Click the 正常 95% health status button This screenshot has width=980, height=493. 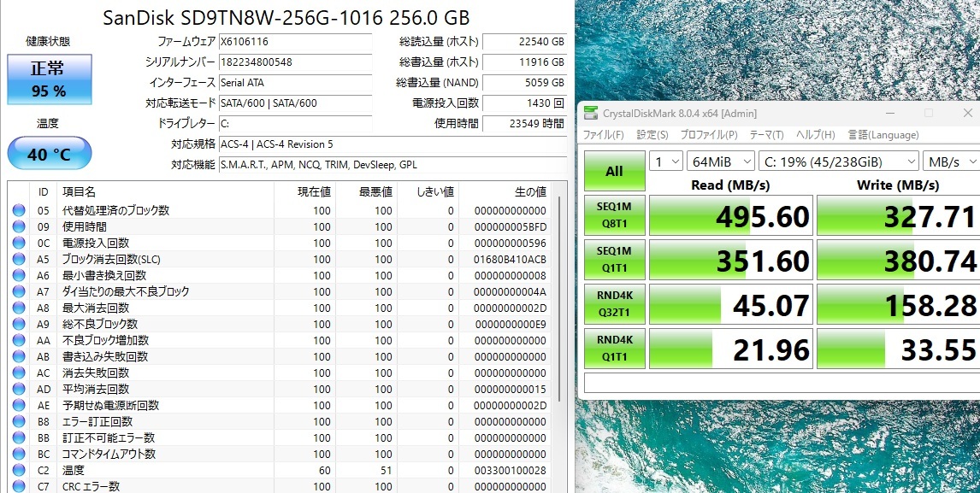coord(50,79)
